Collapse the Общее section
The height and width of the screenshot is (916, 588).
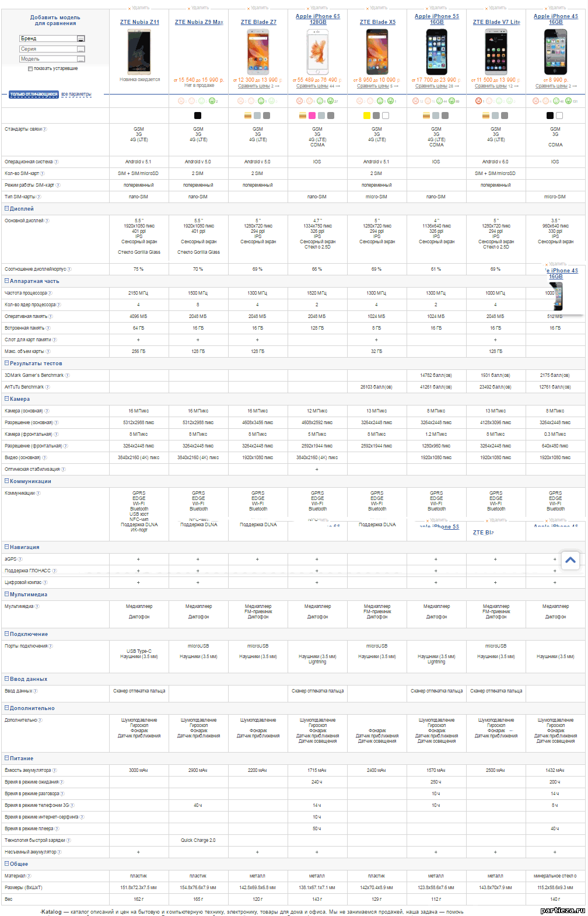(7, 864)
